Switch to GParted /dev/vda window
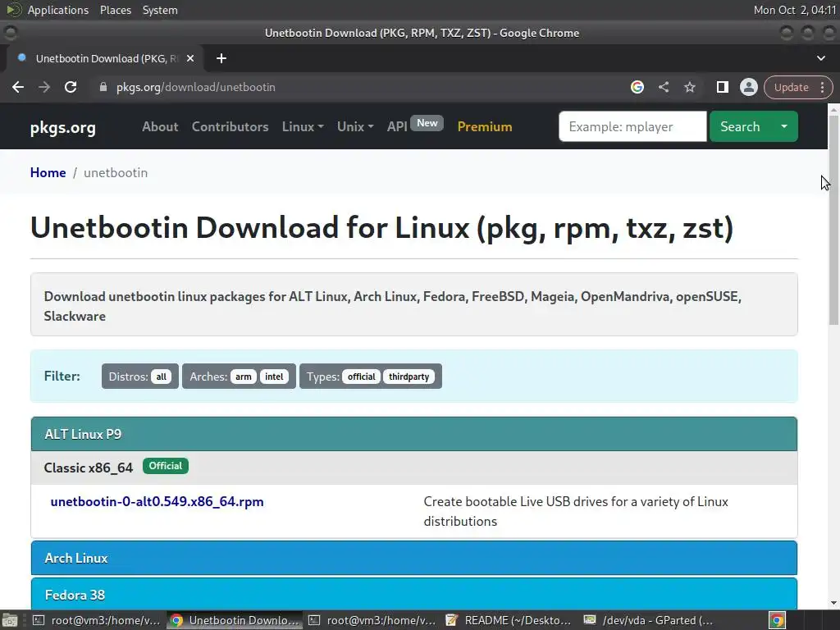Screen dimensions: 840x630 [x=649, y=620]
